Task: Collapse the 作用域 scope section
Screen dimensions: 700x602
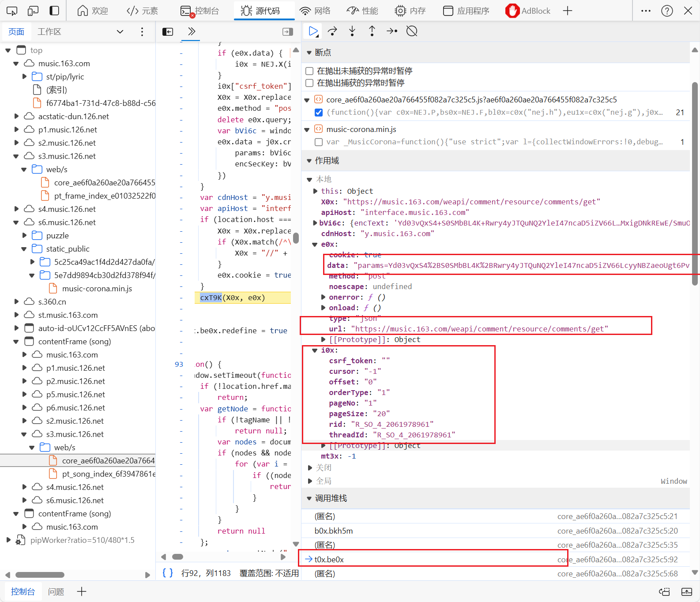Action: tap(309, 161)
